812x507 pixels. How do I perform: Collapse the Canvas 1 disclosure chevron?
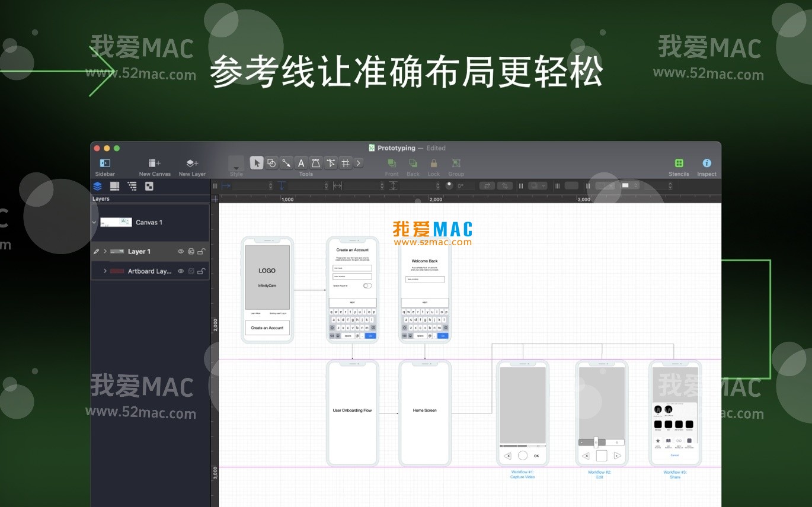94,223
